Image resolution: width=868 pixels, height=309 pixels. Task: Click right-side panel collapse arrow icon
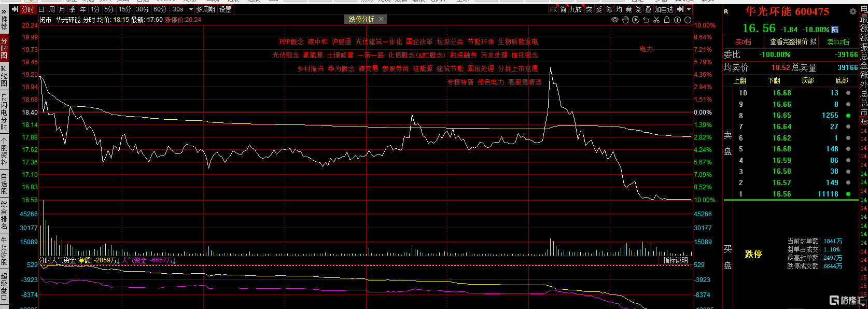tap(681, 9)
